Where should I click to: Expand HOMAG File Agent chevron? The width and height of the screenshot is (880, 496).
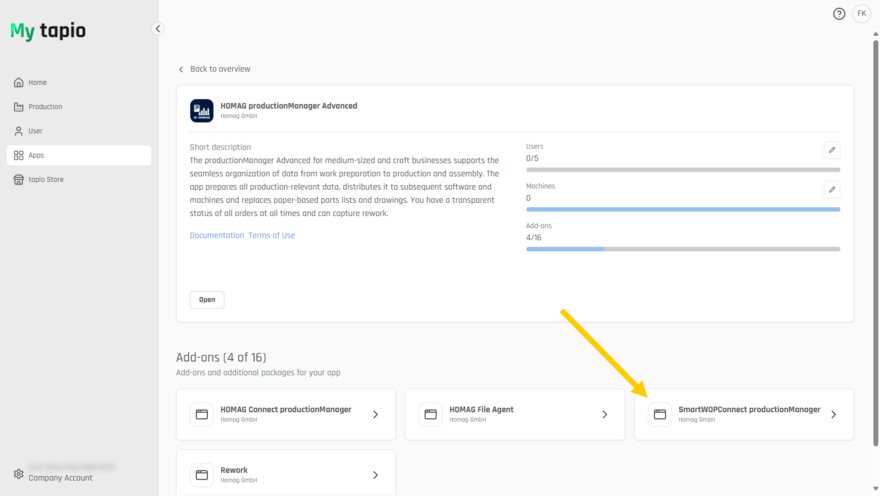tap(604, 415)
